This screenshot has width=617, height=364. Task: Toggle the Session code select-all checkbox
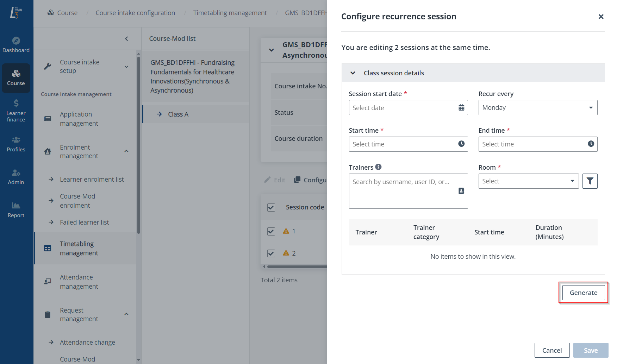pos(271,207)
